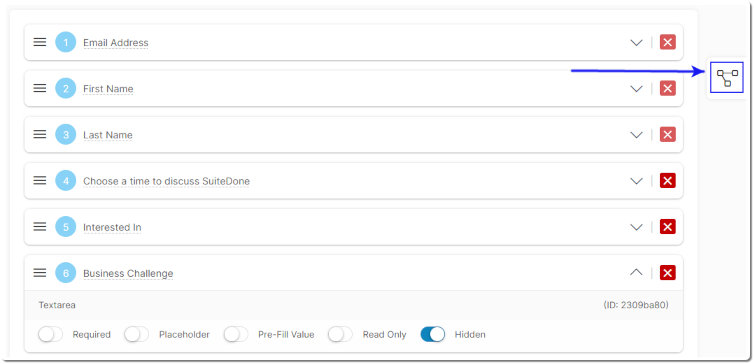The width and height of the screenshot is (754, 364).
Task: Disable the Hidden toggle
Action: [433, 334]
